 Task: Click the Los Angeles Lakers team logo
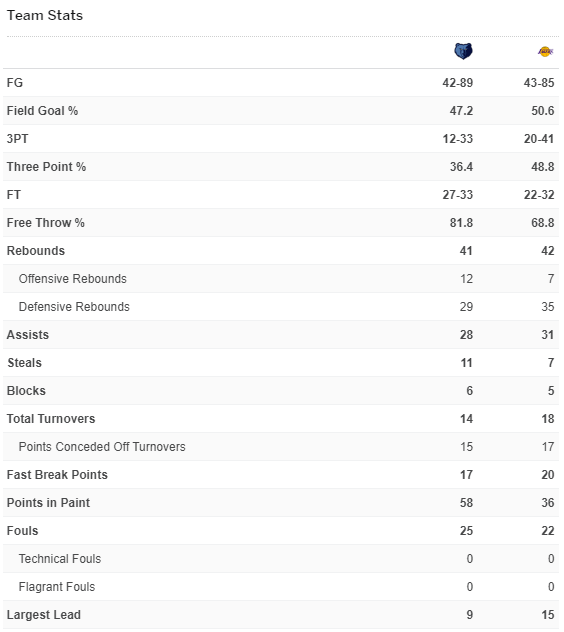coord(545,52)
